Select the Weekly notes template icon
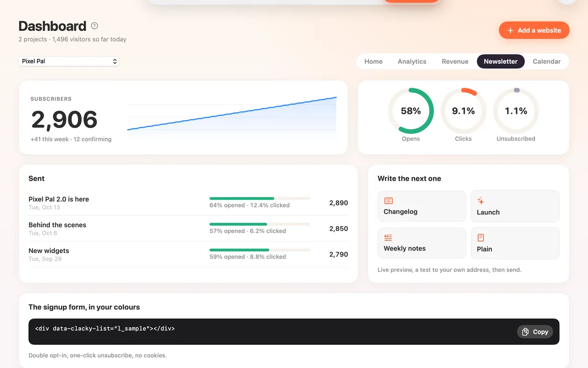This screenshot has width=588, height=368. pos(389,237)
